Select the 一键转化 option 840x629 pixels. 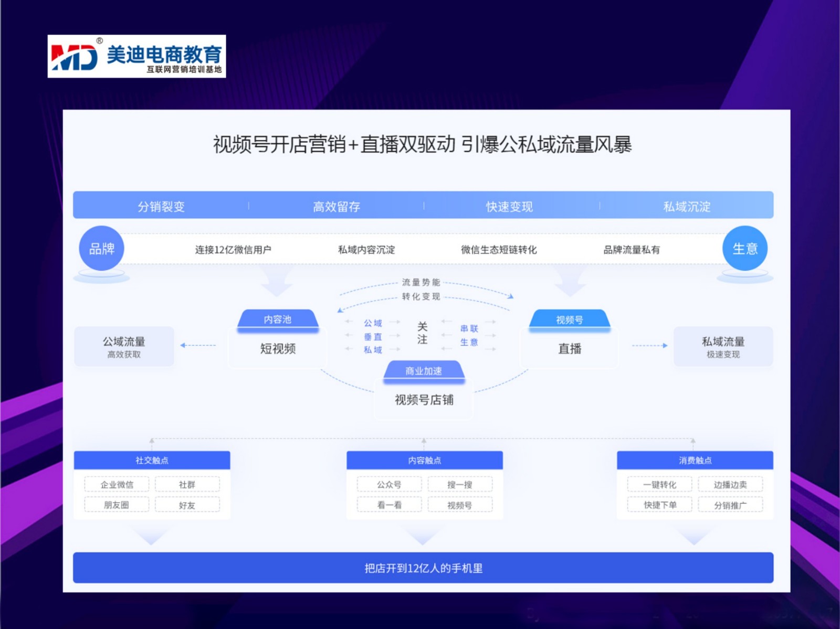(660, 485)
